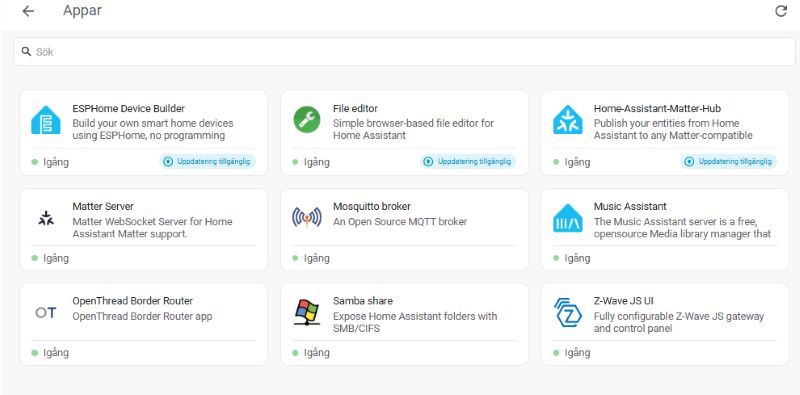Focus the Sök search field

point(404,52)
